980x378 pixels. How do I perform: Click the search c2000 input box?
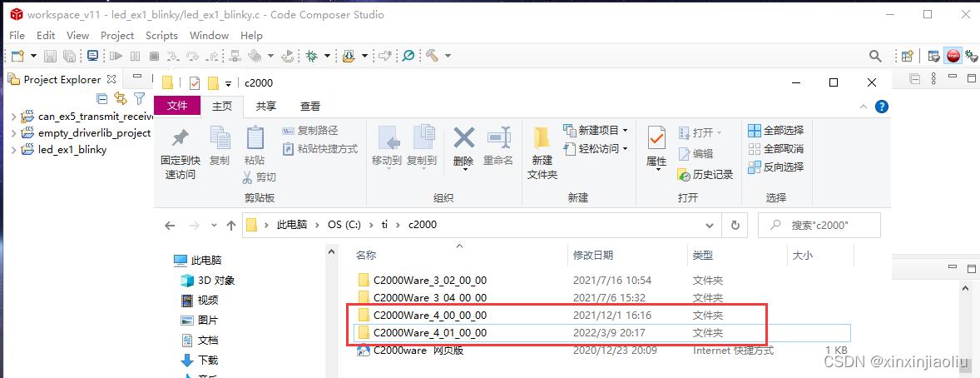(x=819, y=225)
